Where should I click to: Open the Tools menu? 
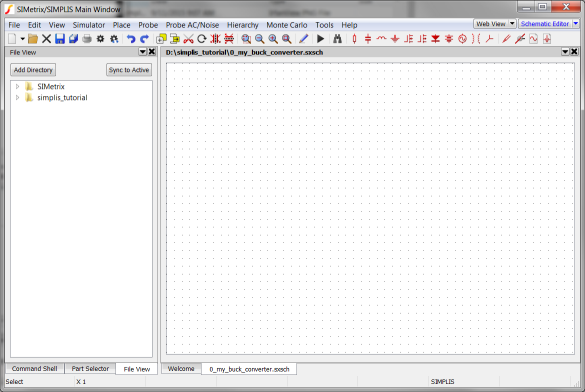[324, 25]
